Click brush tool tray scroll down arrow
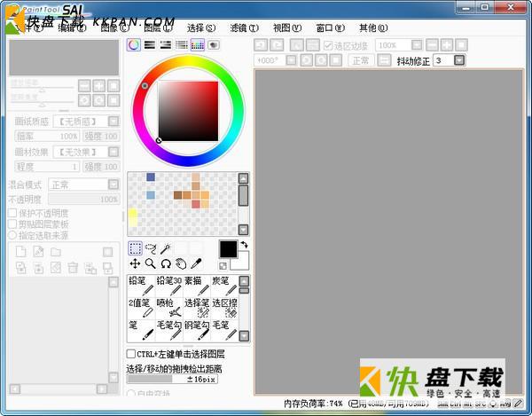 (244, 336)
